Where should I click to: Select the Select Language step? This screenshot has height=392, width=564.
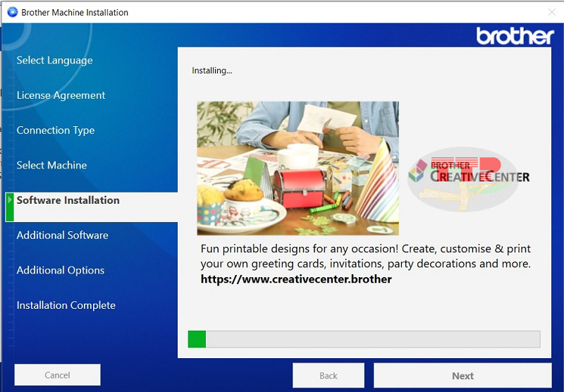[55, 60]
